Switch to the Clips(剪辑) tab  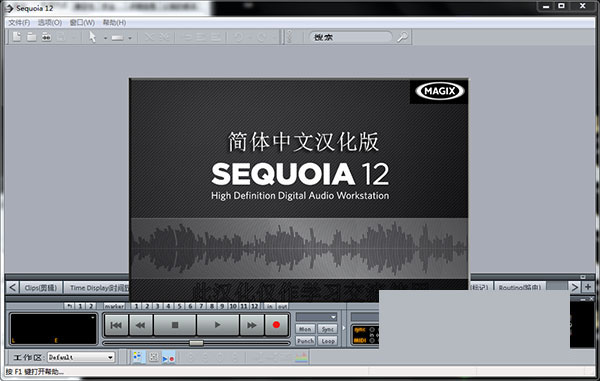(41, 288)
